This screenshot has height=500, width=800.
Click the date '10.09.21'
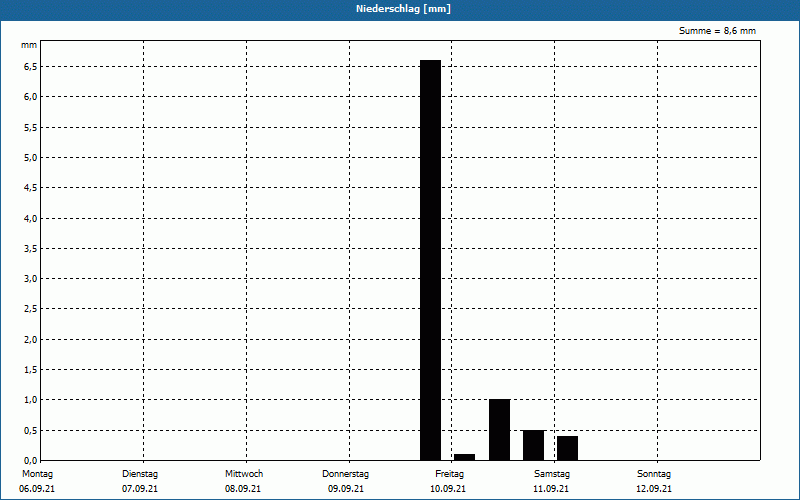(x=448, y=489)
